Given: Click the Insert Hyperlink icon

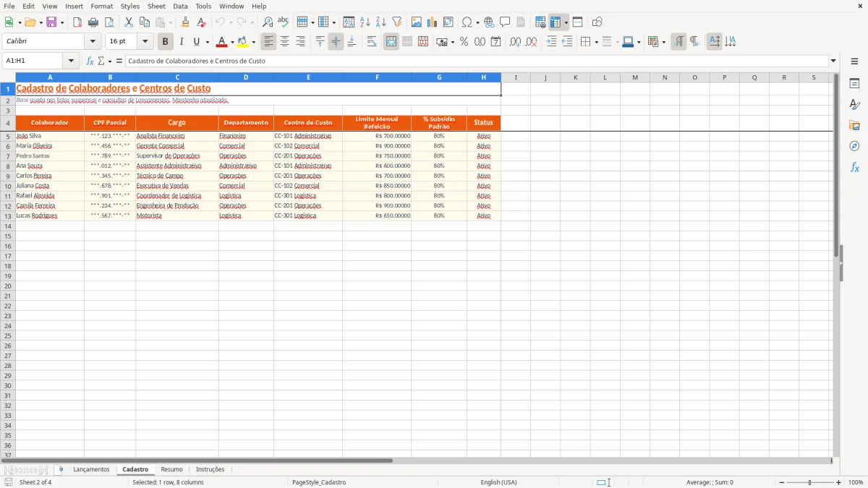Looking at the screenshot, I should pyautogui.click(x=489, y=22).
